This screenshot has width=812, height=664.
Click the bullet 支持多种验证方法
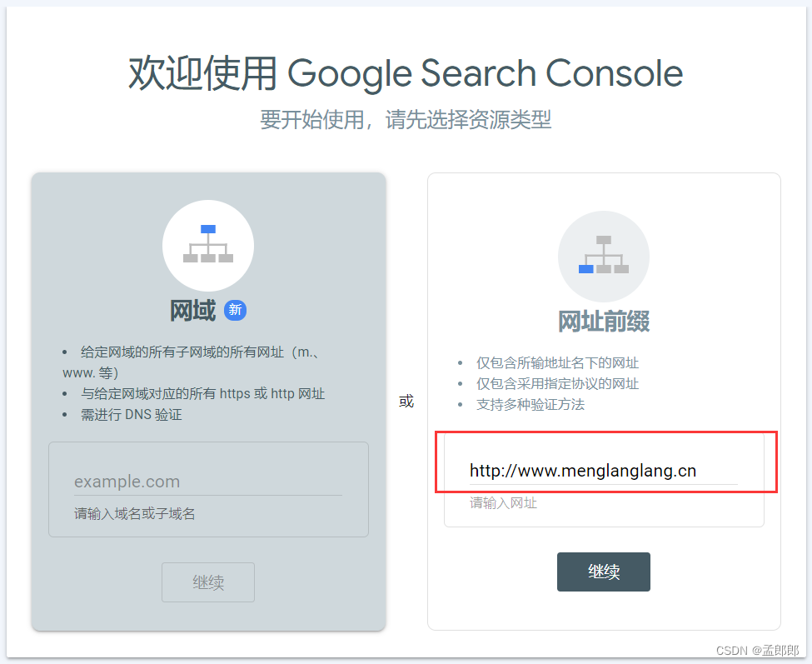click(531, 404)
